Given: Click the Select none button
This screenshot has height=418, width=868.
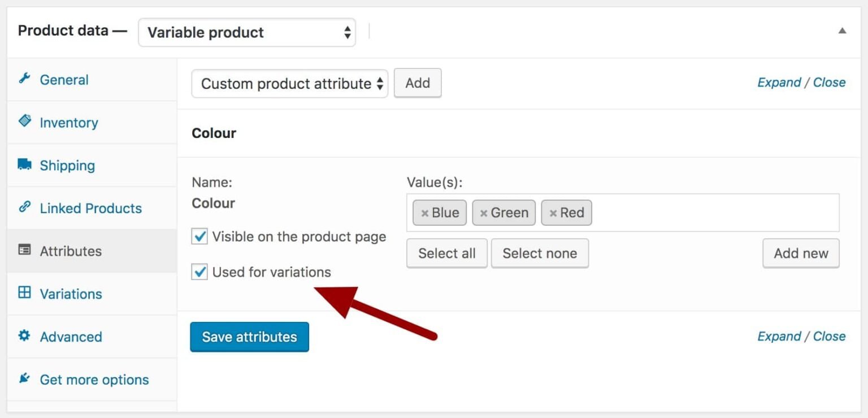Looking at the screenshot, I should coord(540,253).
